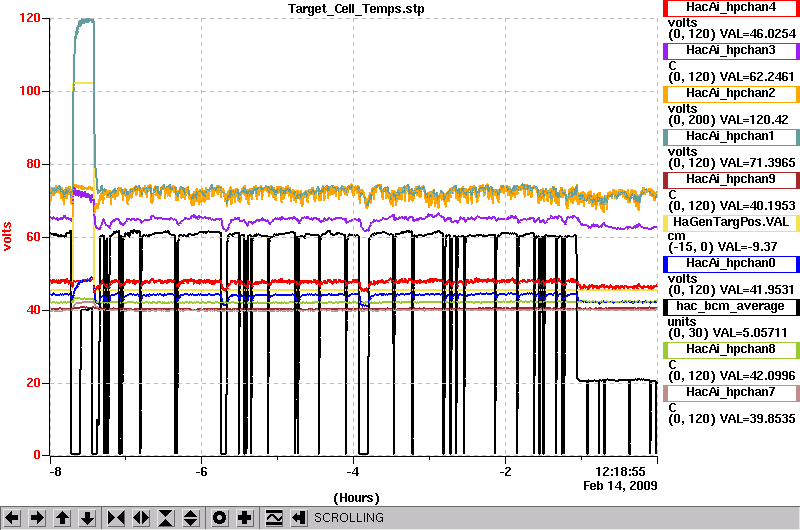Click the x-axis tick label -8

(x=55, y=472)
